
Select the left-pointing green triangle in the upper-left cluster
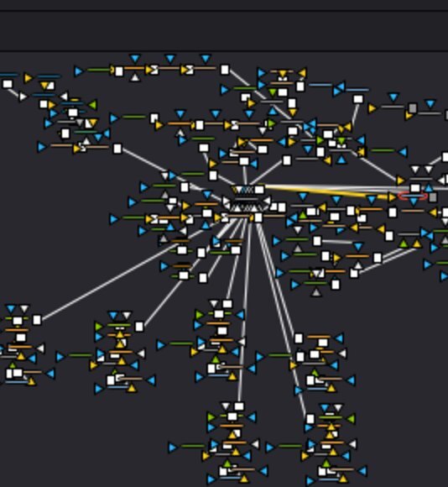pos(92,105)
